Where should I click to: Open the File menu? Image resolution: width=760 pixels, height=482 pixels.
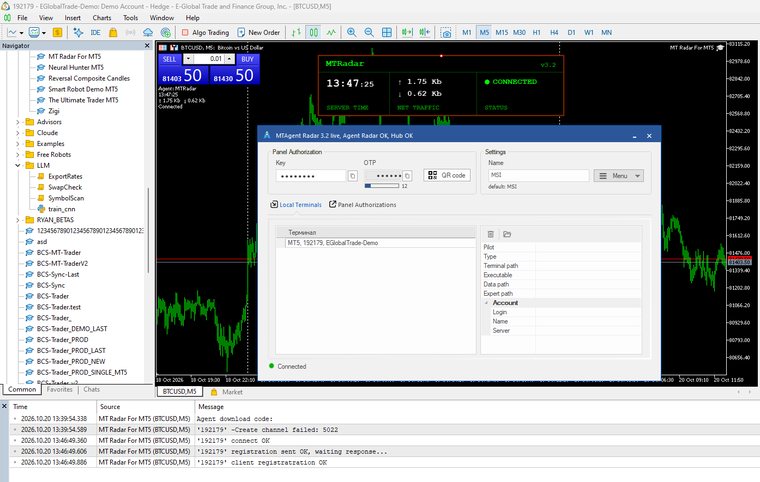(x=22, y=17)
